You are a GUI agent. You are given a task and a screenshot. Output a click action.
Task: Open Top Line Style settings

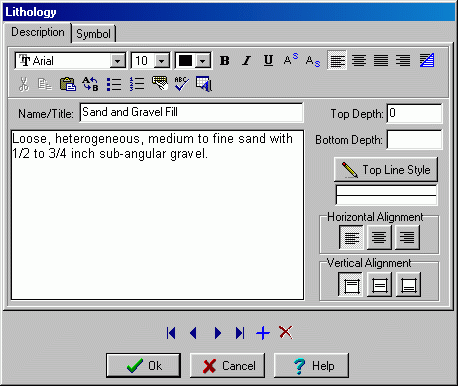[x=386, y=170]
